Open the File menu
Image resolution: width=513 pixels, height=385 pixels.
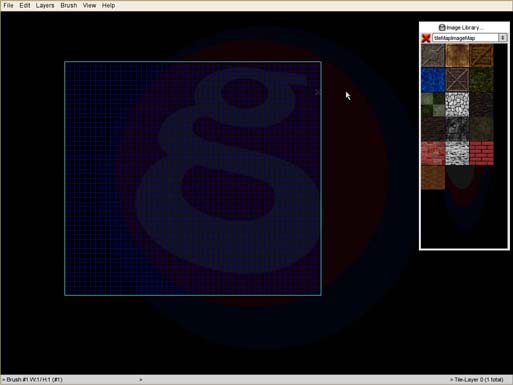point(8,5)
